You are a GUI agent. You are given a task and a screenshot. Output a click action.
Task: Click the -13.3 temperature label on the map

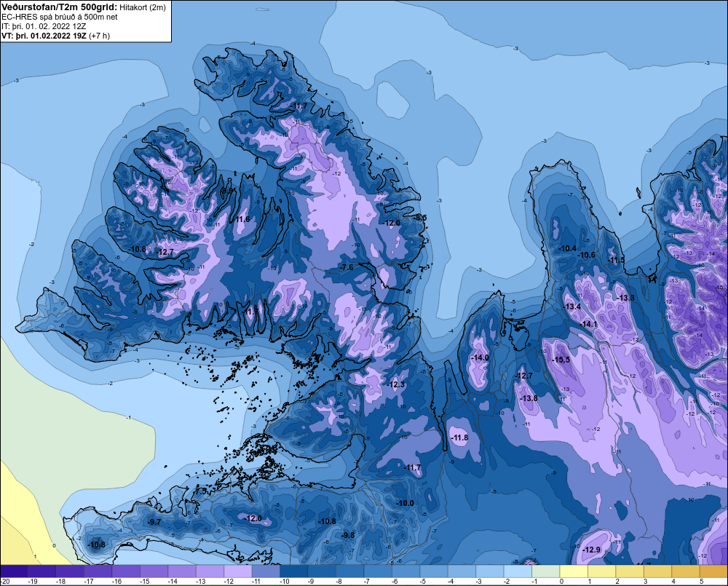click(626, 298)
